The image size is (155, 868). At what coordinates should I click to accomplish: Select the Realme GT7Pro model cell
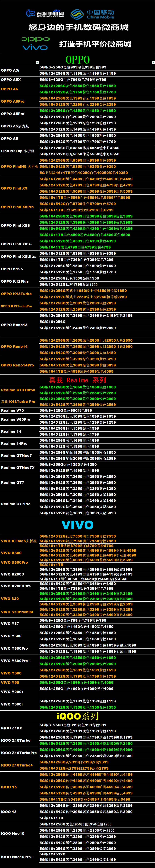click(19, 504)
